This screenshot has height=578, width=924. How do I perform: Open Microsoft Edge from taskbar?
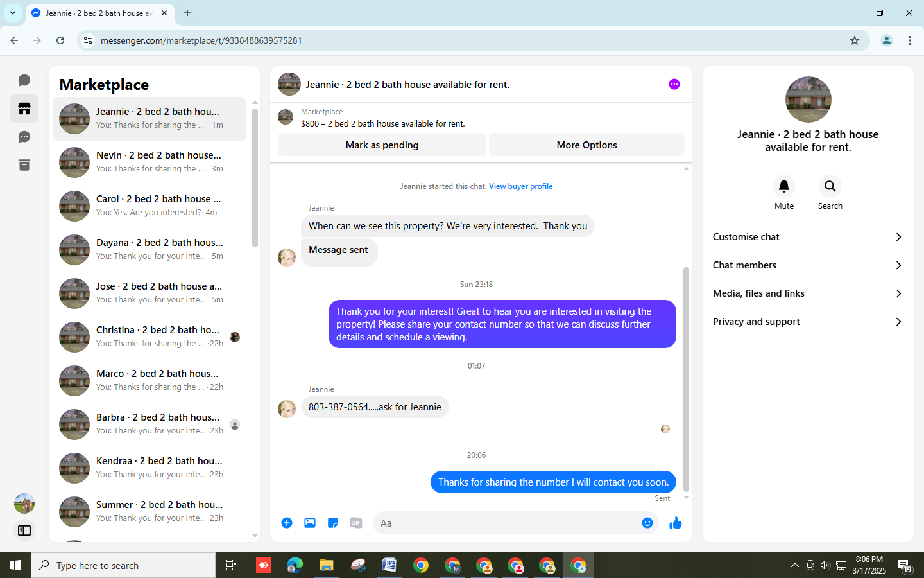point(295,565)
